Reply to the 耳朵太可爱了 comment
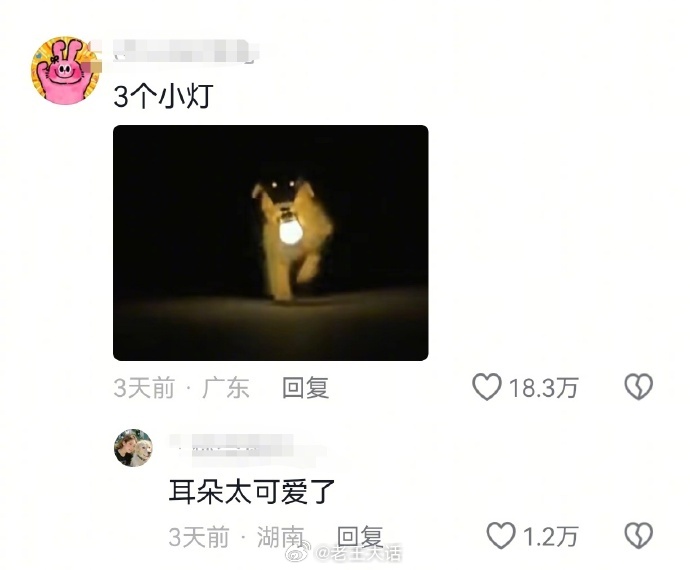Viewport: 690px width, 570px height. 360,537
